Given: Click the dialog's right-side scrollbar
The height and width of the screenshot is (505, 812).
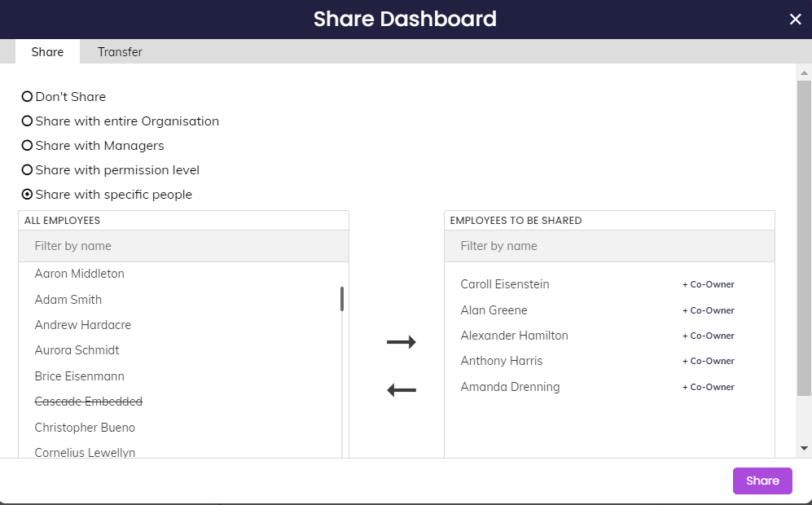Looking at the screenshot, I should tap(805, 244).
